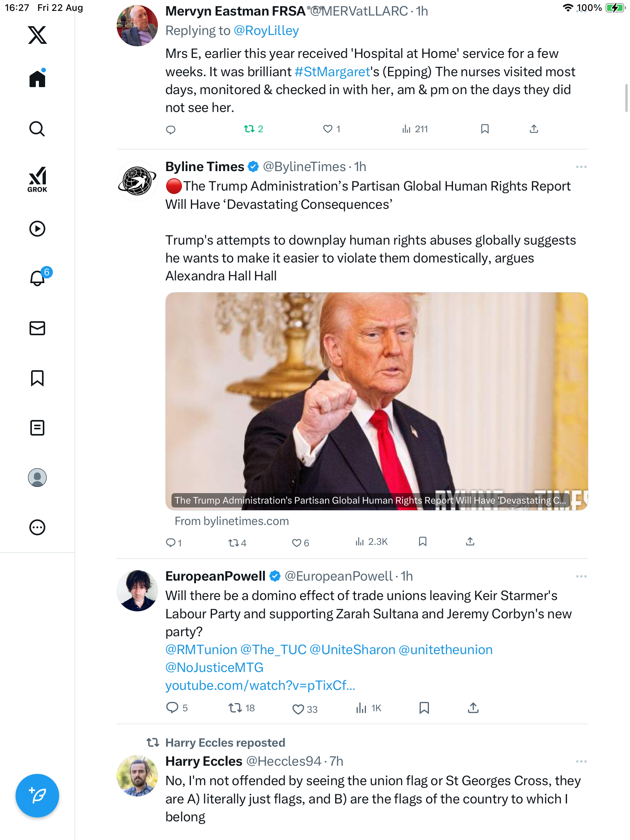630x840 pixels.
Task: Open the youtube.com/watch link
Action: pos(260,686)
